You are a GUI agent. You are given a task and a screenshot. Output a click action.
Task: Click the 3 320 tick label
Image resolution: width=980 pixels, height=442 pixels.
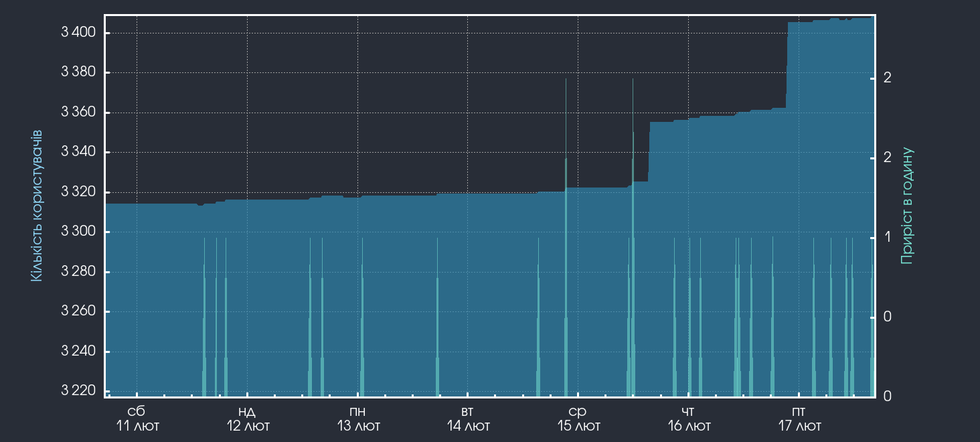tap(78, 192)
